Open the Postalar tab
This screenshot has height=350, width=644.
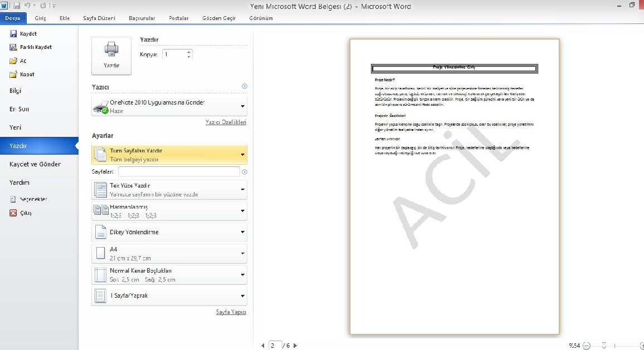click(x=179, y=18)
